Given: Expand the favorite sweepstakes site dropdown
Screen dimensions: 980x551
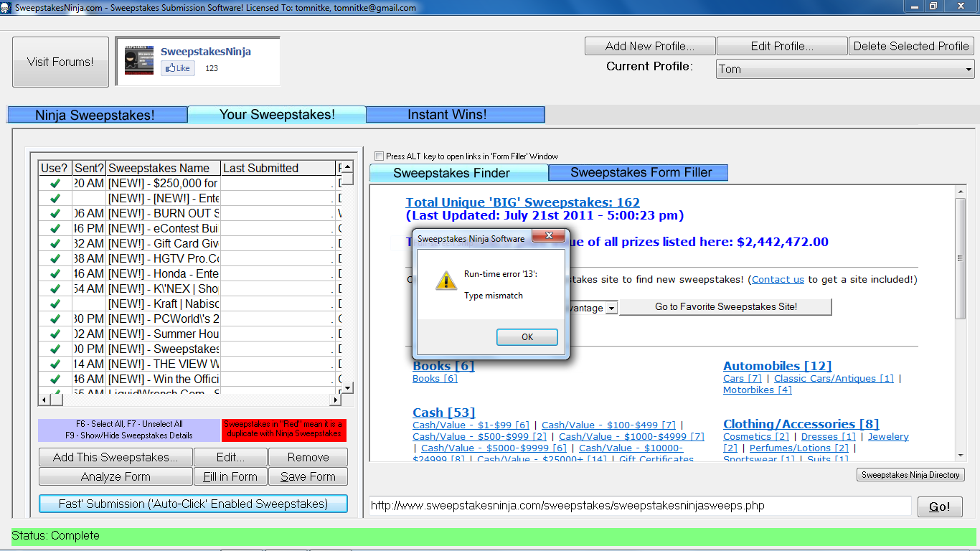Looking at the screenshot, I should click(x=611, y=308).
